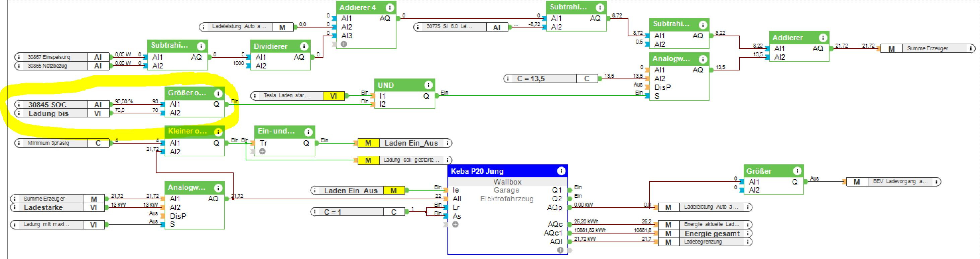Info icon of Subtrahi... block fed by Addierer 4
The width and height of the screenshot is (980, 259).
(x=600, y=7)
